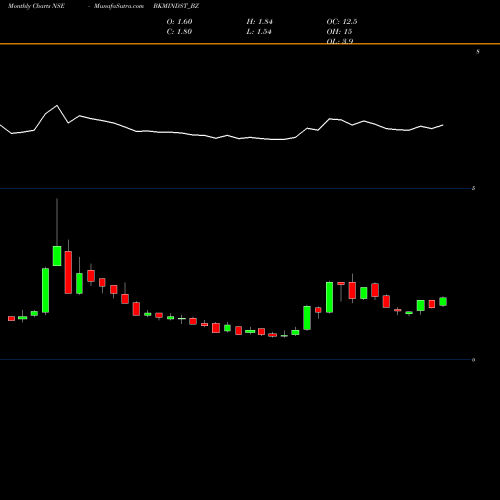Image resolution: width=500 pixels, height=500 pixels.
Task: Click the 'OH: 15' reading
Action: point(339,32)
